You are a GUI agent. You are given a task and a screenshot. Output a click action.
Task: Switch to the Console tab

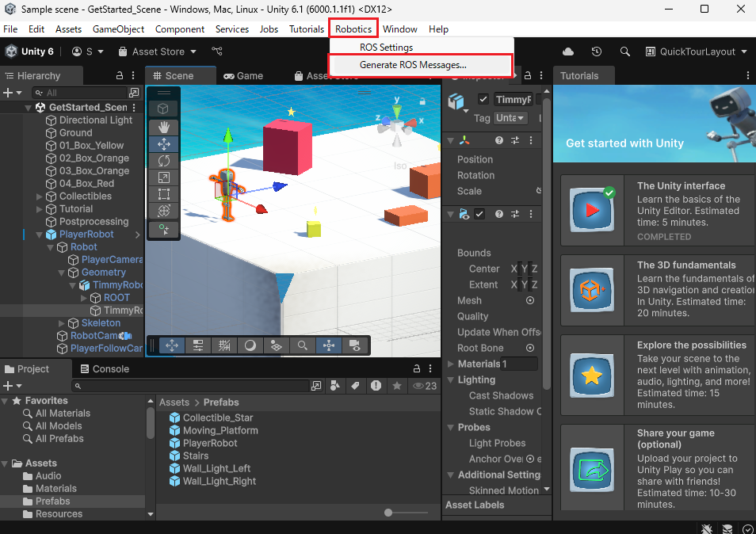point(105,368)
